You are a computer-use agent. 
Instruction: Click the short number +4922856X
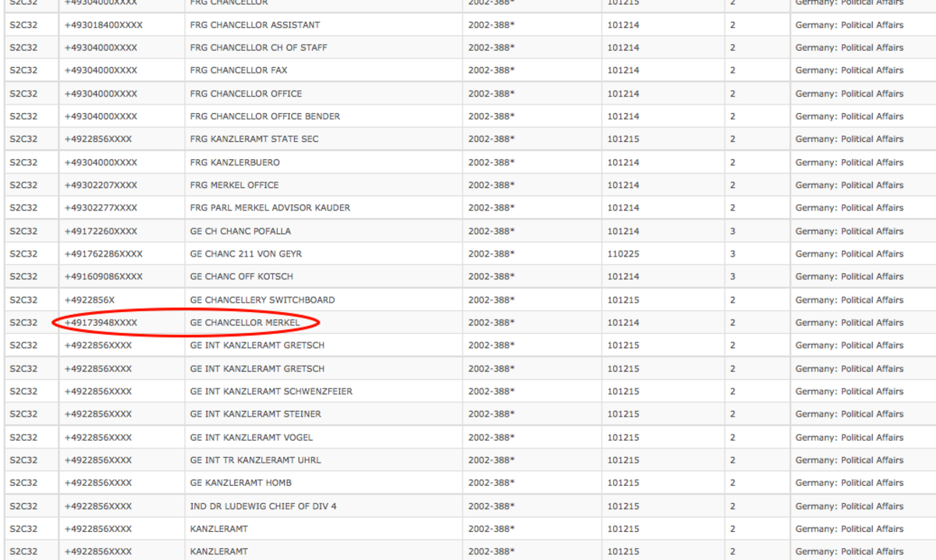tap(89, 299)
